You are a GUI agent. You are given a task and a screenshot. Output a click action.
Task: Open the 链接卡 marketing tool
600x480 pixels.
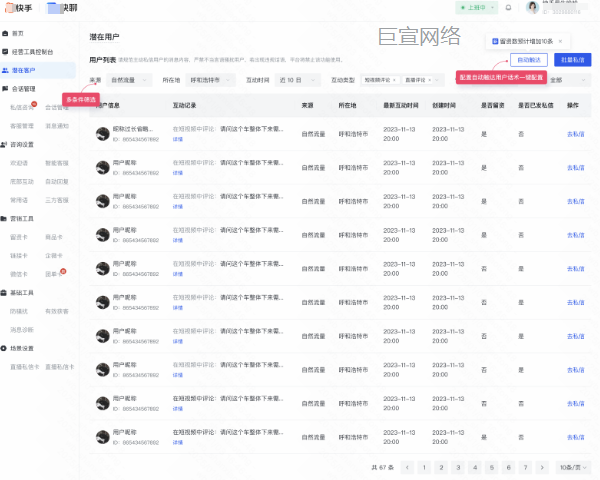pyautogui.click(x=19, y=256)
